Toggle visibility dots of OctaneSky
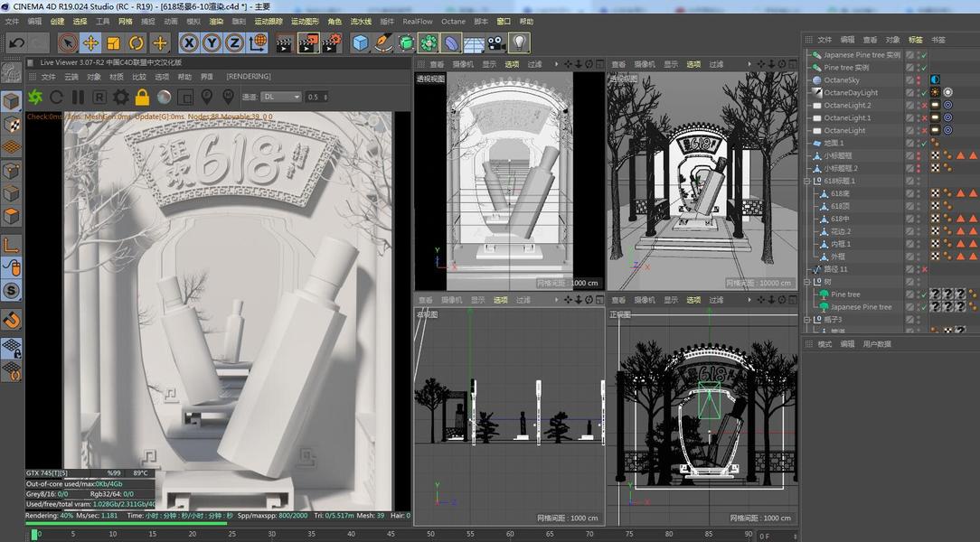This screenshot has height=542, width=980. (919, 79)
